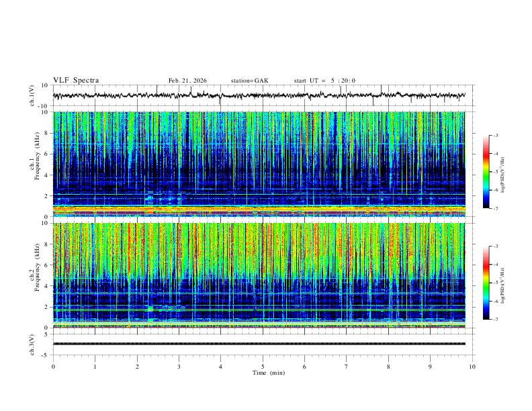Click the '10' tick label on the time axis
Viewport: 532px width, 411px height.
472,367
